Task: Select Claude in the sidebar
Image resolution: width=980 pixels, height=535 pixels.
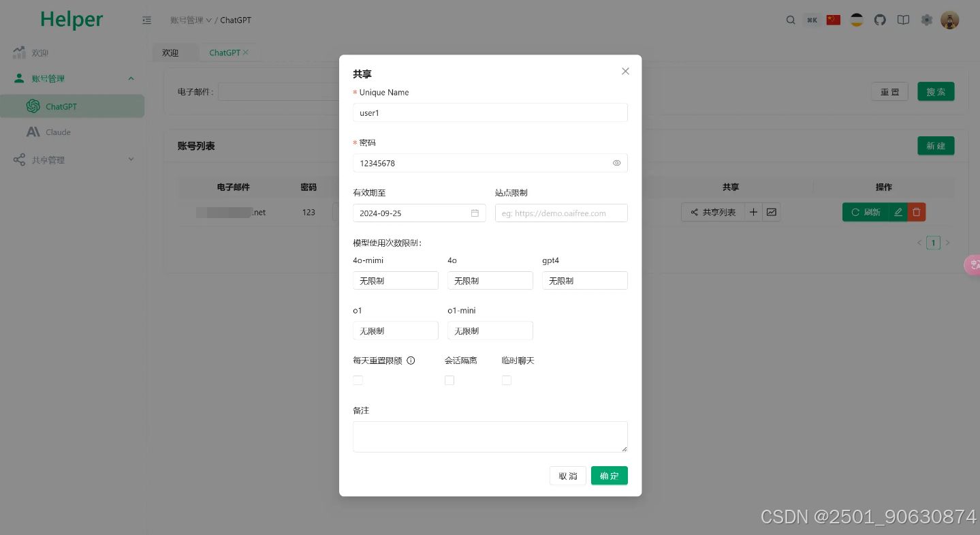Action: point(59,132)
